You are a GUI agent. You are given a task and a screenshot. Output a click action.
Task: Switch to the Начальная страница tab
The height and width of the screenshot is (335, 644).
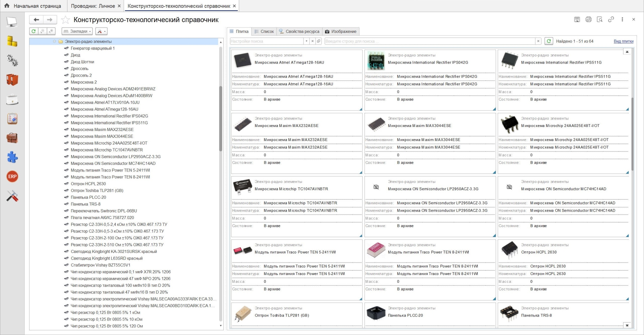[x=33, y=6]
